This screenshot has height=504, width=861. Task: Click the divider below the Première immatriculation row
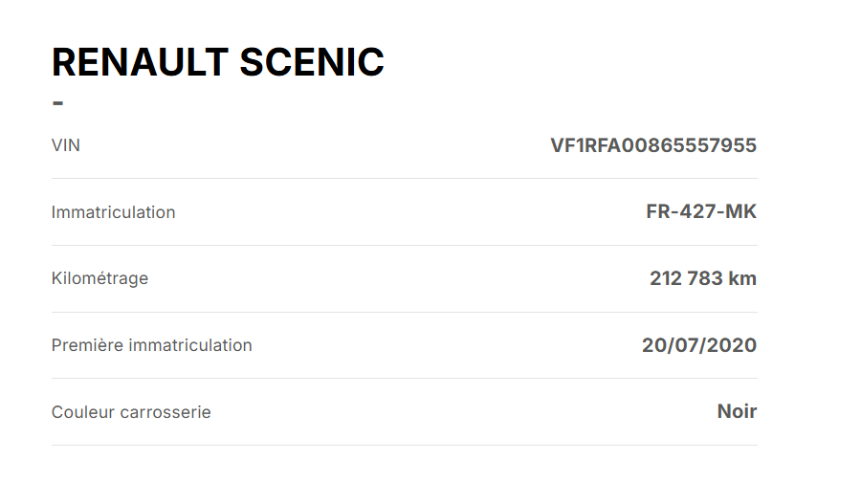click(404, 378)
